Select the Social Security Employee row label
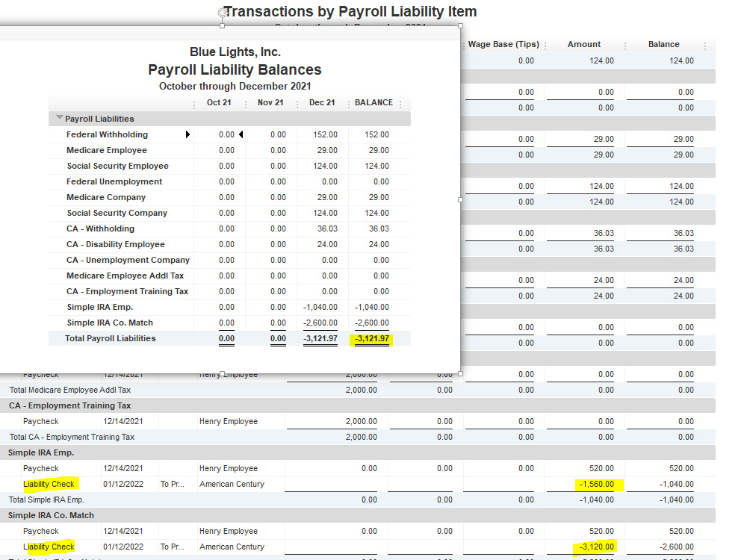This screenshot has height=560, width=747. (x=118, y=166)
